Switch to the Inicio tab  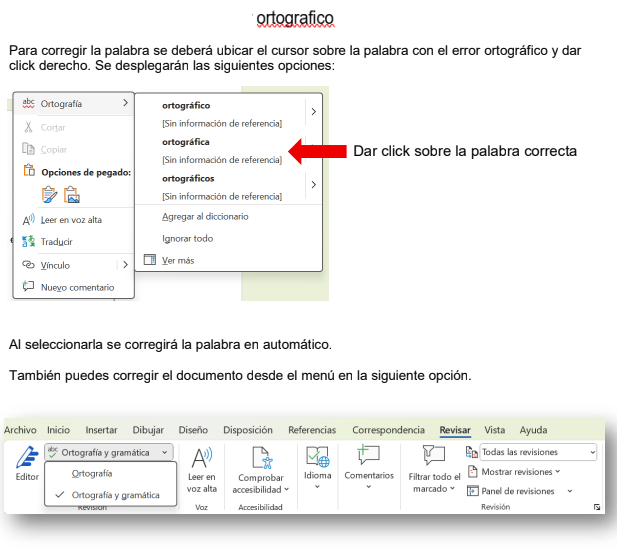[58, 430]
